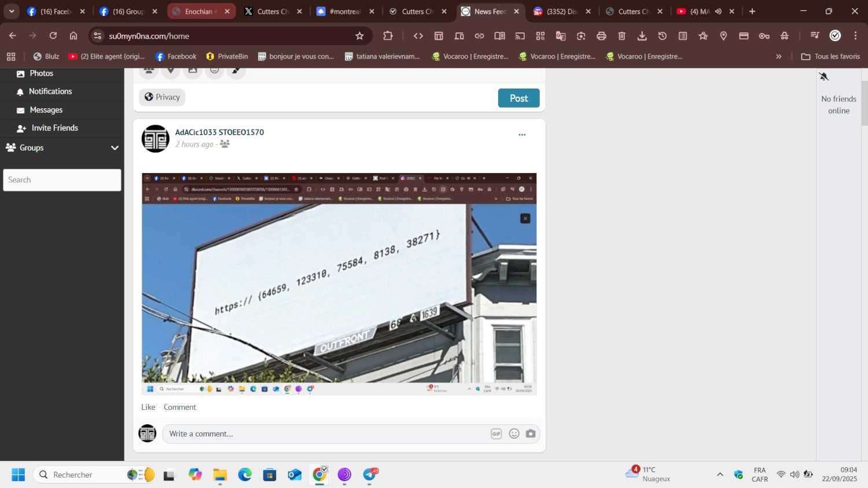Screen dimensions: 868x488
Task: Click the GIF icon in comment box
Action: point(496,434)
